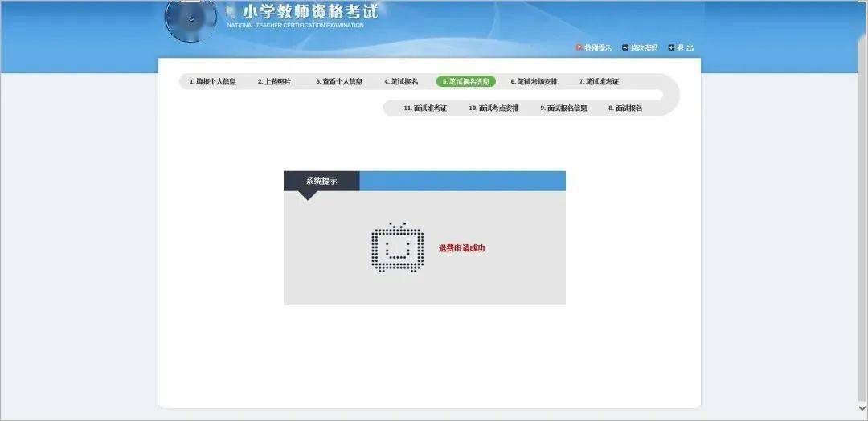
Task: Open step 6 笔试考场安排
Action: tap(534, 81)
